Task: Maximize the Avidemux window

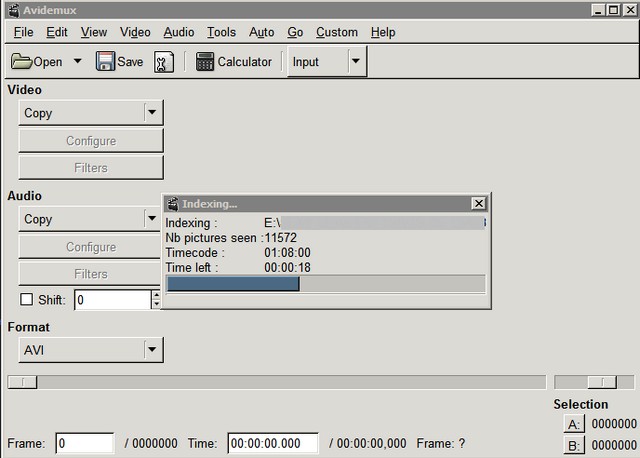Action: pos(613,10)
